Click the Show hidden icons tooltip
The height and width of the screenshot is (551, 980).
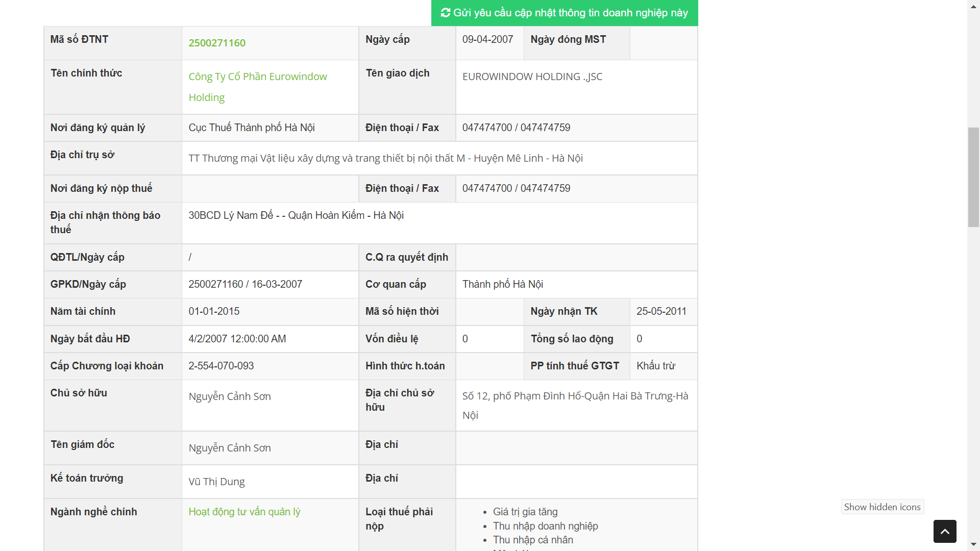tap(883, 507)
